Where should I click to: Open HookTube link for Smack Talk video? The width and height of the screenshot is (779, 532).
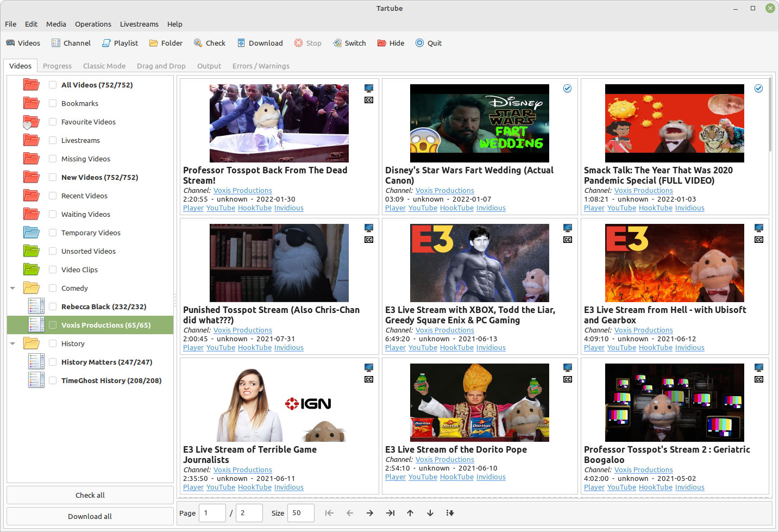coord(656,208)
